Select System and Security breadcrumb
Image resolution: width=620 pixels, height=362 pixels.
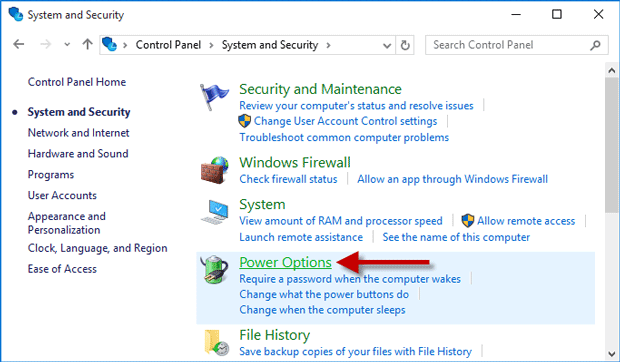270,45
